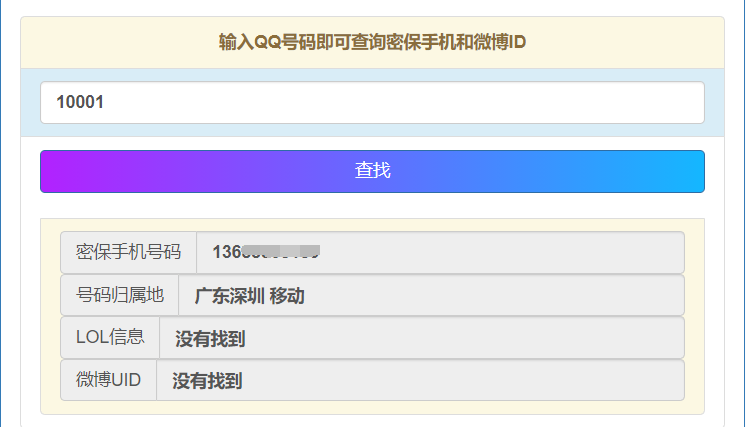Focus the QQ number input field
The image size is (746, 427).
click(372, 102)
